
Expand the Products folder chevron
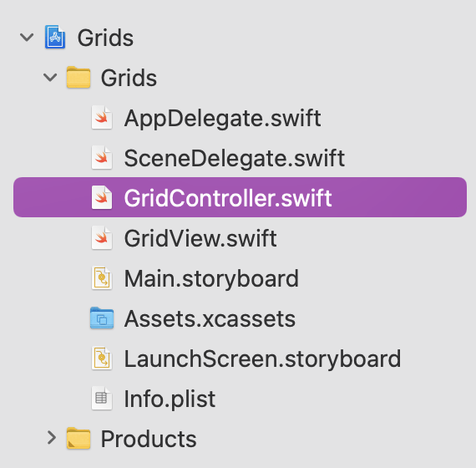pos(52,438)
